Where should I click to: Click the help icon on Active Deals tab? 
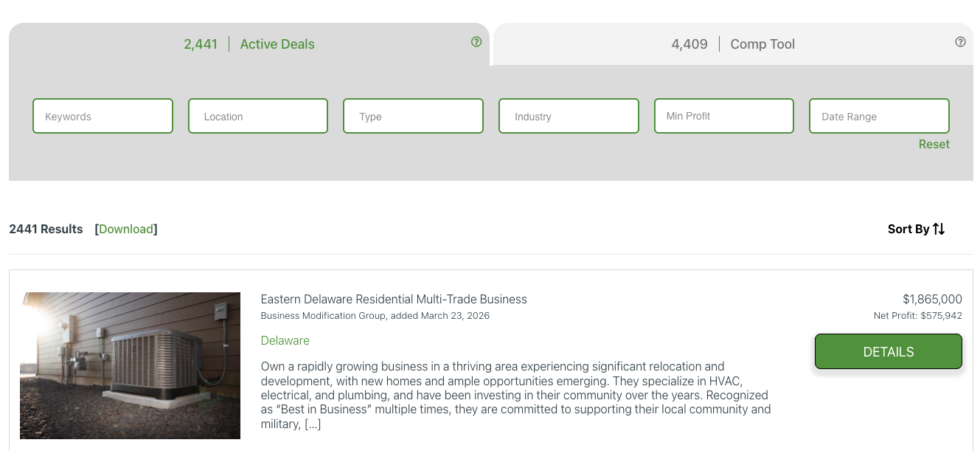point(476,42)
